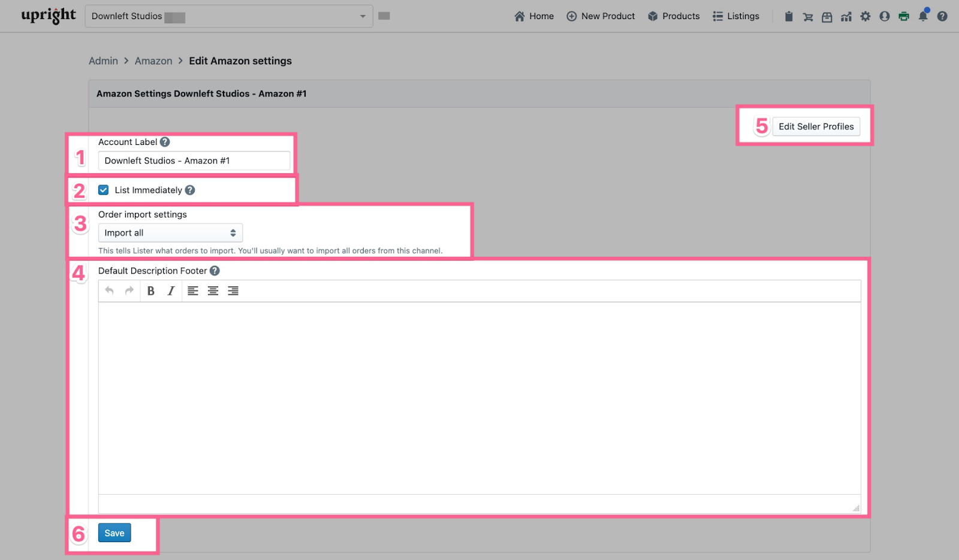The width and height of the screenshot is (959, 560).
Task: Toggle italic formatting in footer editor
Action: pyautogui.click(x=171, y=290)
